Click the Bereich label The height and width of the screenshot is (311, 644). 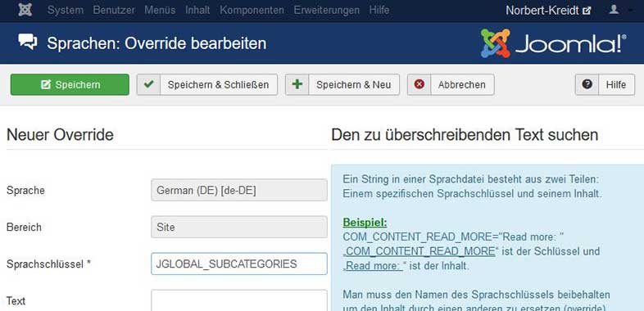click(x=24, y=228)
